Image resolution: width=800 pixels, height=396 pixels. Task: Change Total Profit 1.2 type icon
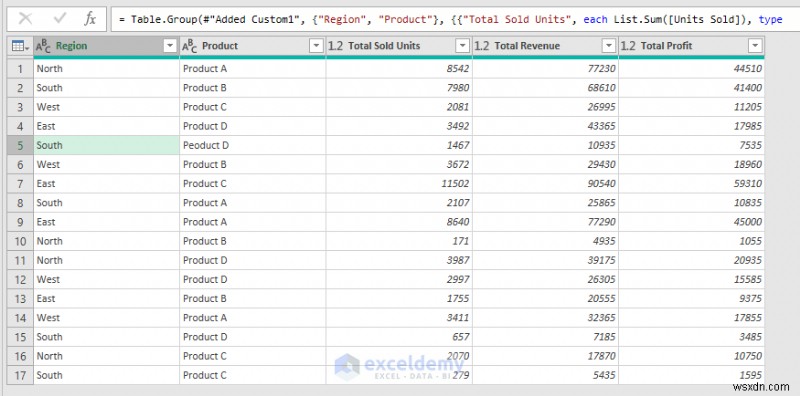(x=628, y=46)
